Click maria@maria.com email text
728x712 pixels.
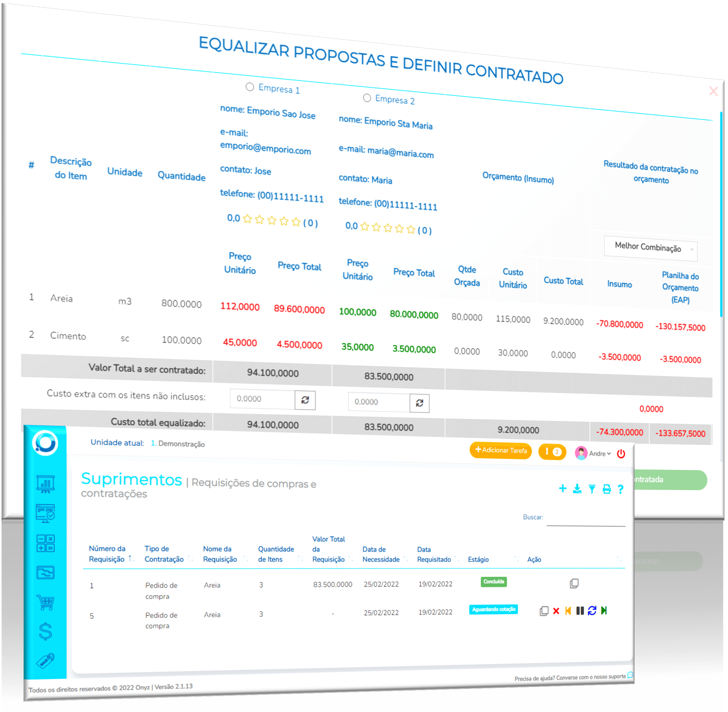click(x=401, y=152)
